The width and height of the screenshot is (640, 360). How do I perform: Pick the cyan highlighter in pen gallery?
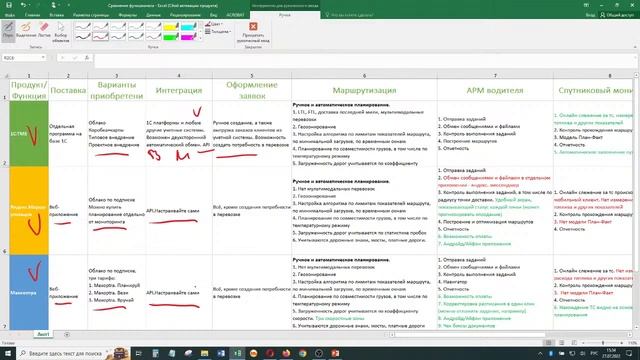point(189,27)
